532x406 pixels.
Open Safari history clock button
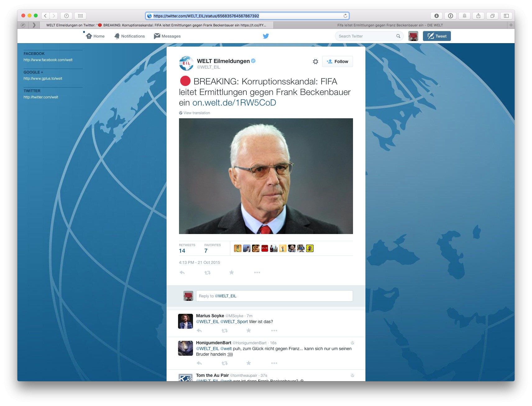pyautogui.click(x=66, y=16)
